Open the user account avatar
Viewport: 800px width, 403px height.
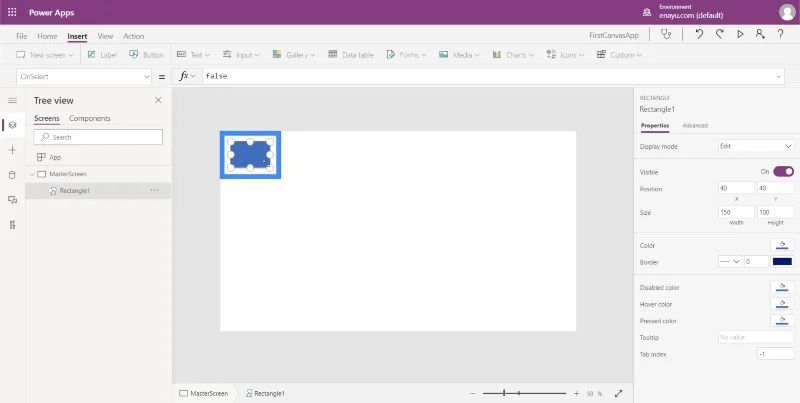coord(787,12)
